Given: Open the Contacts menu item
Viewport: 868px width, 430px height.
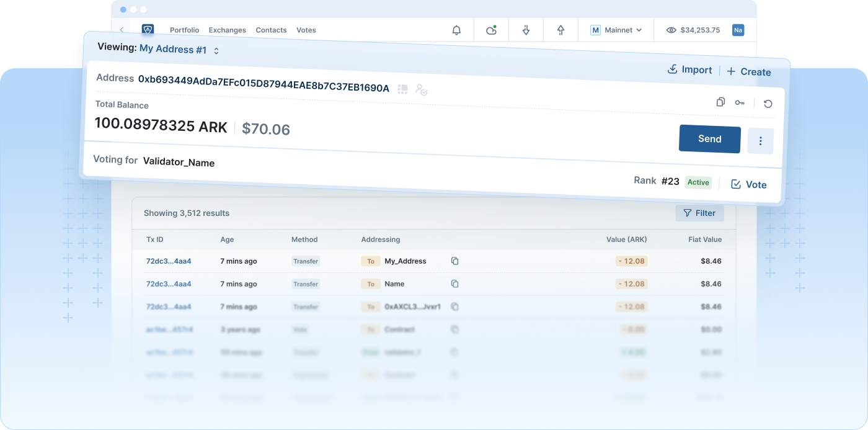Looking at the screenshot, I should click(x=271, y=30).
